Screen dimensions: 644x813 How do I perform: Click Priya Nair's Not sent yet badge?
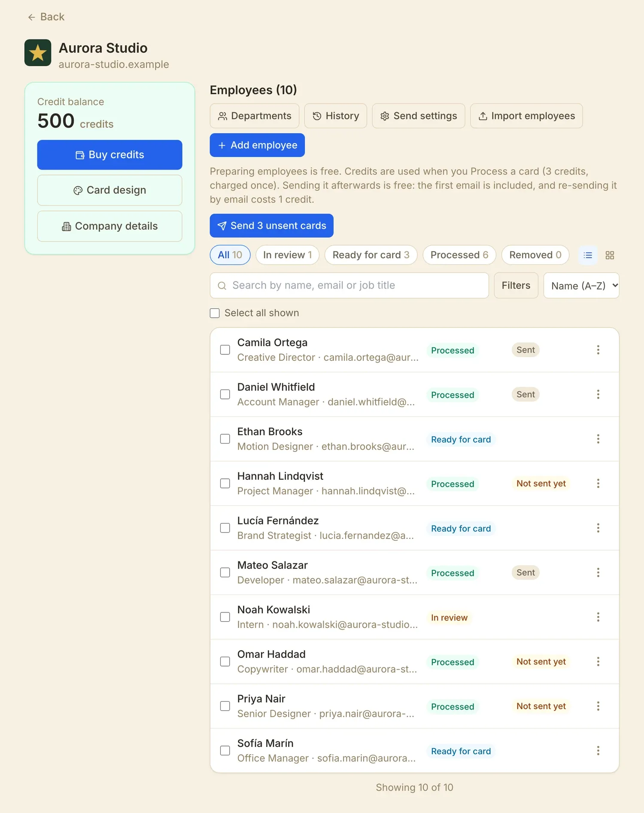541,706
